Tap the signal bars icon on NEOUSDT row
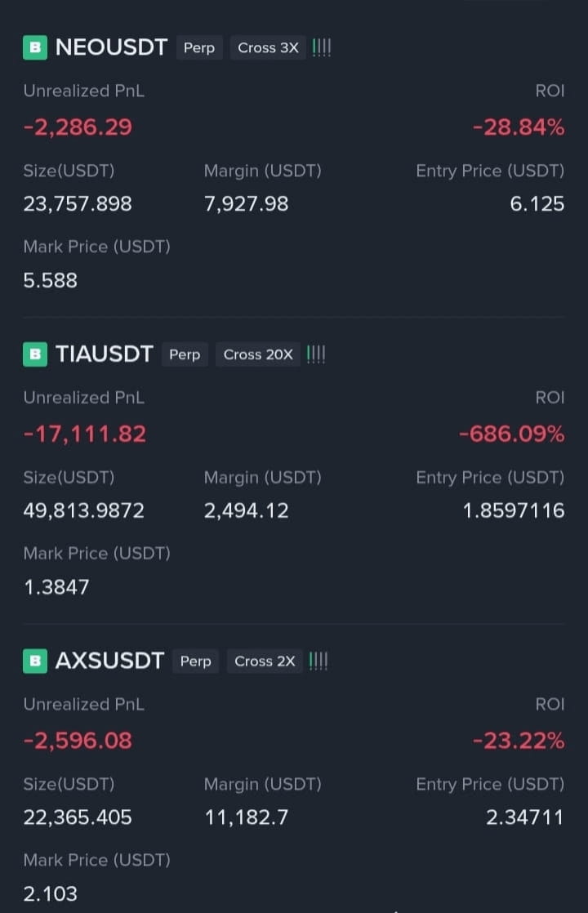This screenshot has width=588, height=913. pyautogui.click(x=322, y=47)
